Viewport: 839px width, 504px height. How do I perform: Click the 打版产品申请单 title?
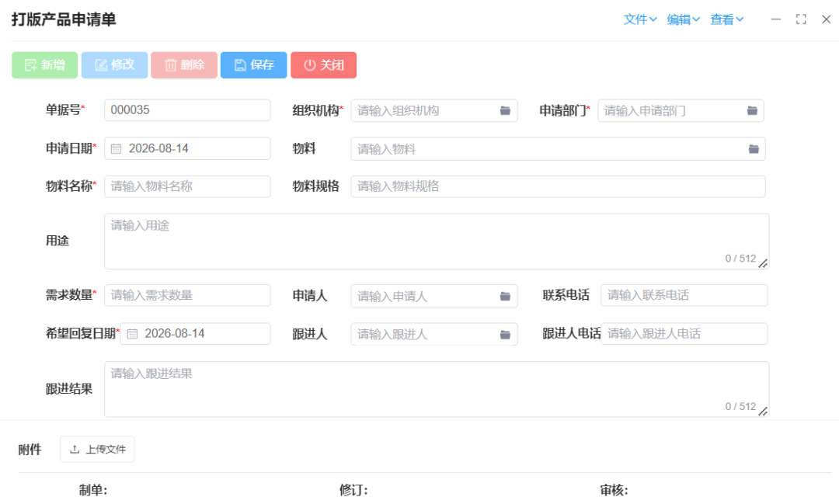pyautogui.click(x=64, y=19)
